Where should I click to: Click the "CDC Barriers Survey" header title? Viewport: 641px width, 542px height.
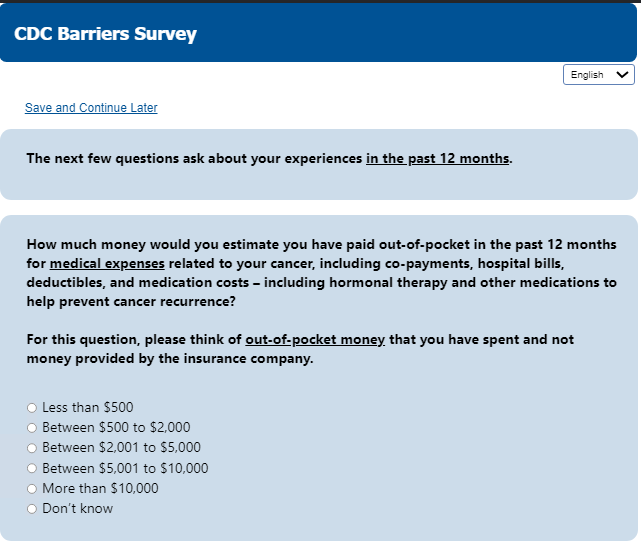(x=105, y=34)
